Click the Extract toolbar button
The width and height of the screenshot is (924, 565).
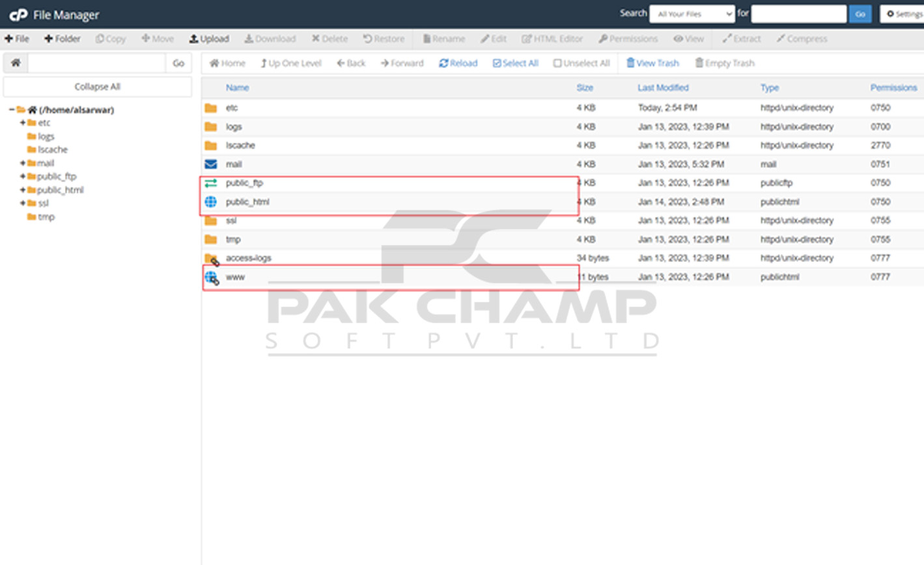pyautogui.click(x=742, y=39)
